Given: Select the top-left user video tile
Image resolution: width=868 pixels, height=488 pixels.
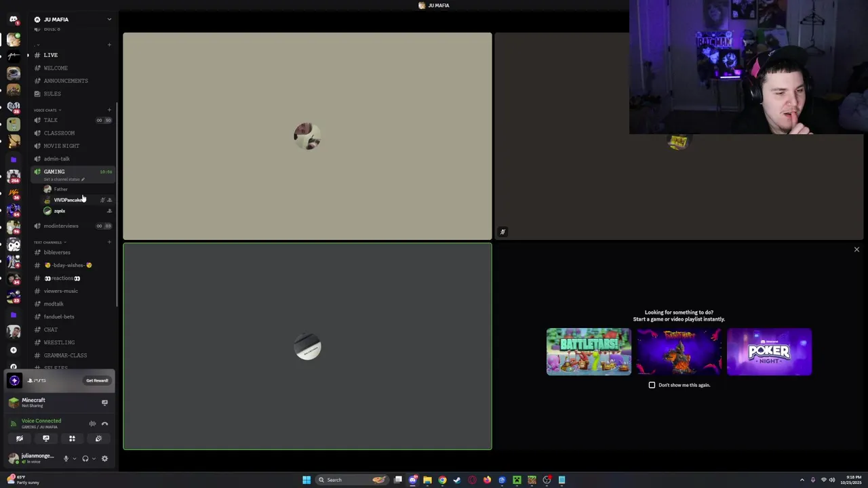Looking at the screenshot, I should 307,136.
